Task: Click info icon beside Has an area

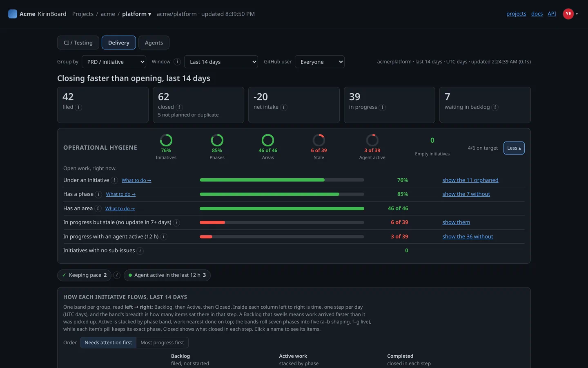Action: click(98, 209)
